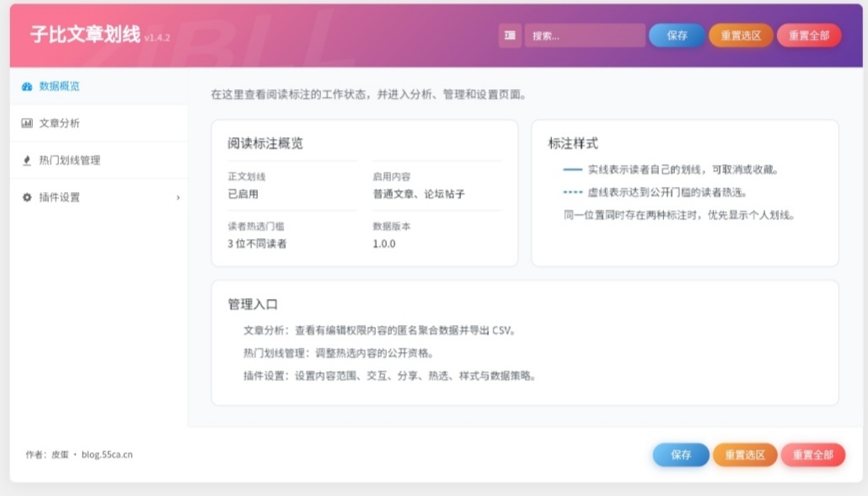Viewport: 868px width, 496px height.
Task: Select the 插件设置 menu item
Action: tap(99, 197)
